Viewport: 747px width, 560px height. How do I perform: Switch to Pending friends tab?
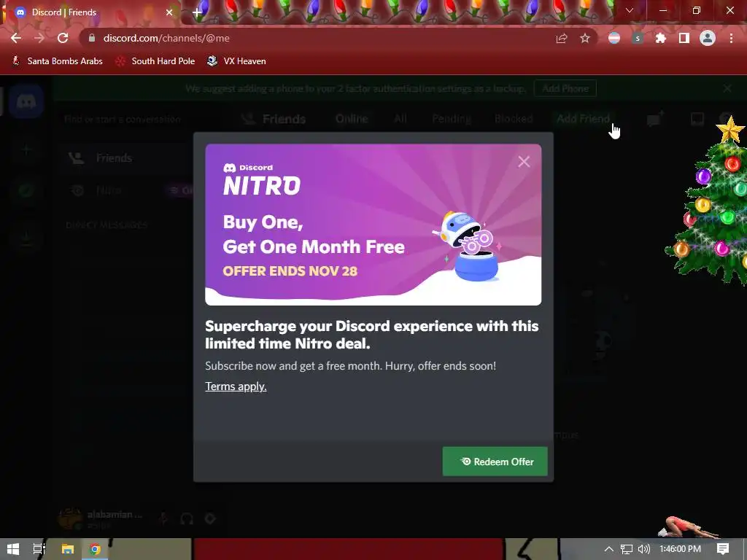451,119
